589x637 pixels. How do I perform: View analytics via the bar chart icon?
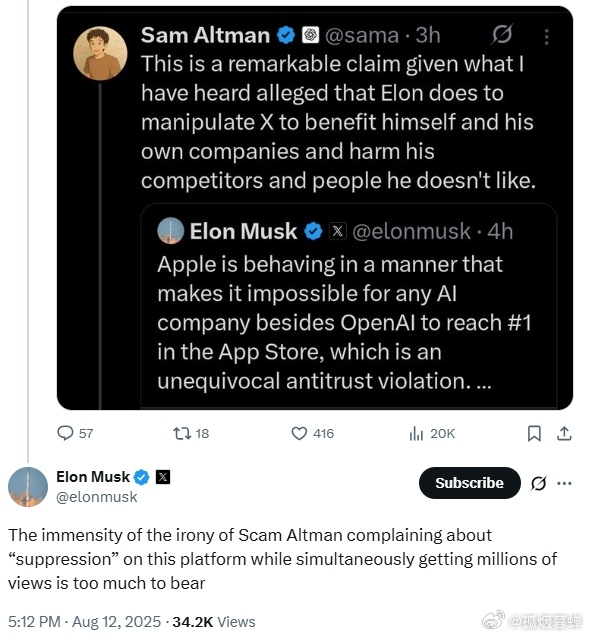point(416,433)
